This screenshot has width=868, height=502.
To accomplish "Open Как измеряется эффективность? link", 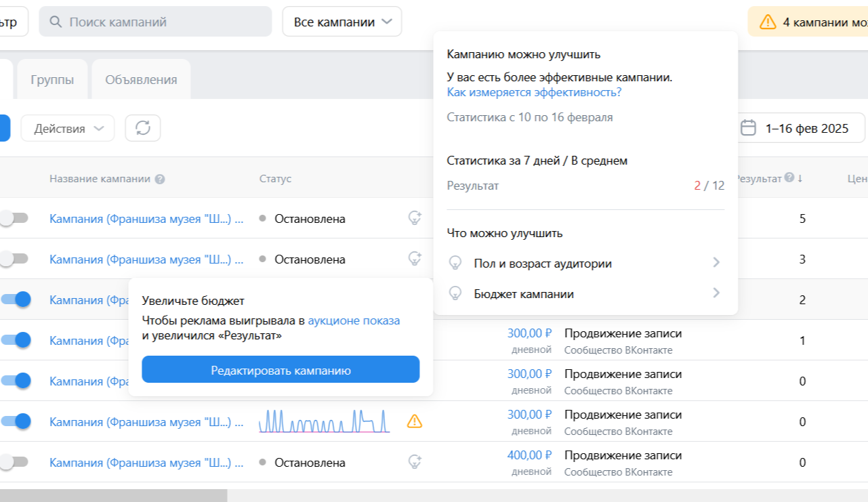I will coord(534,93).
